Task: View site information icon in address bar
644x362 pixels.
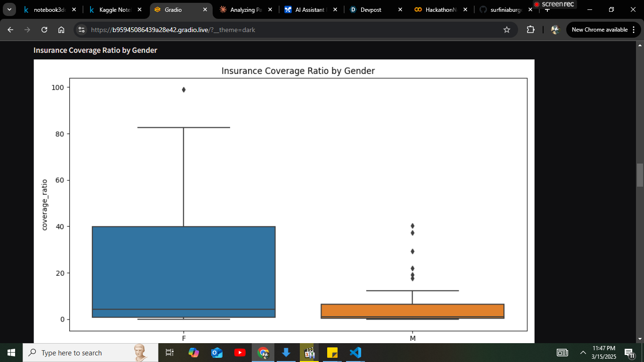Action: point(82,30)
